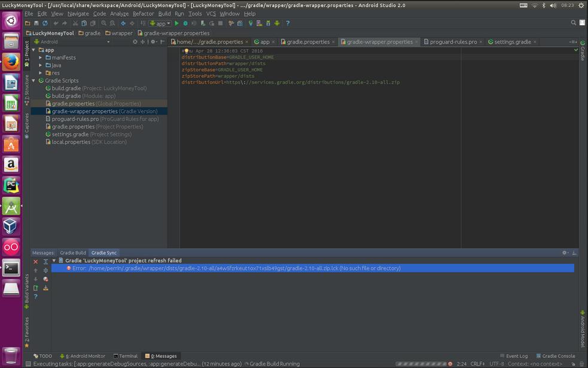The image size is (588, 368).
Task: Toggle the Android Model side tab
Action: point(583,329)
